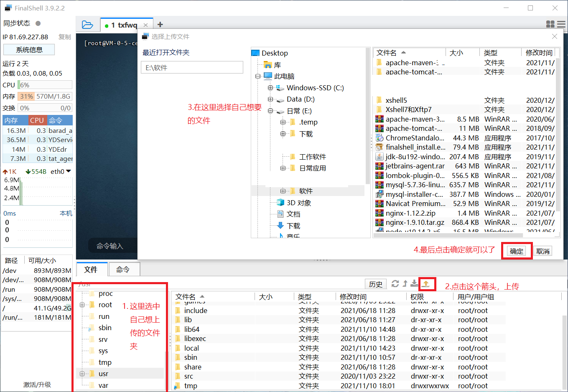Click the 取消 cancel button
Image resolution: width=568 pixels, height=392 pixels.
[543, 251]
